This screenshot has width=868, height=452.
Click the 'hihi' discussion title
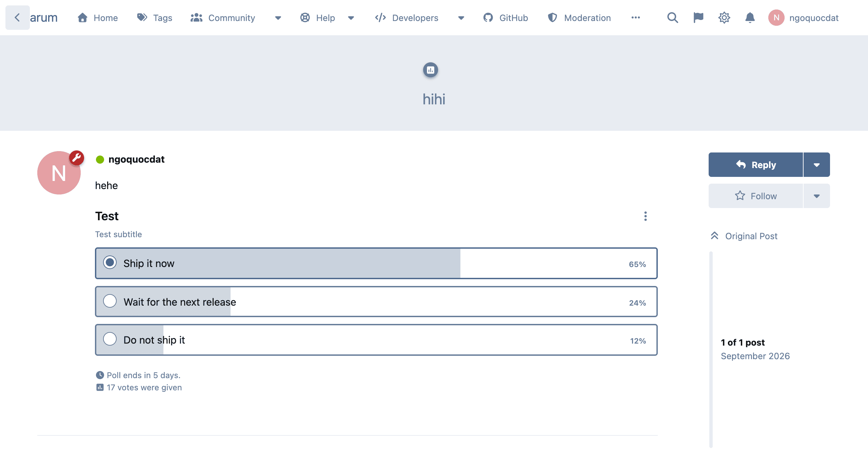434,99
